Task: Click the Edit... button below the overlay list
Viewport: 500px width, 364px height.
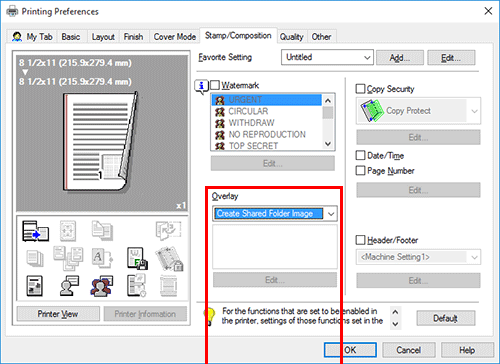Action: pyautogui.click(x=275, y=280)
